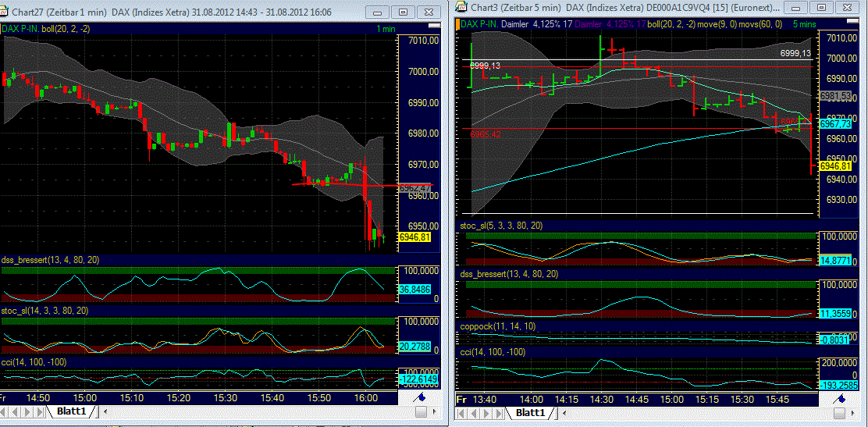
Task: Select Blatt1 tab in Chart3
Action: (530, 413)
